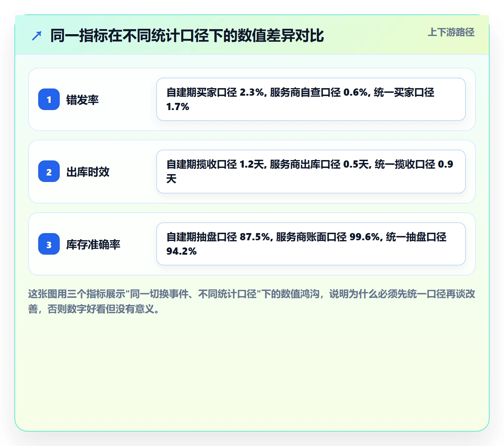This screenshot has width=504, height=446.
Task: Click the trend arrow icon beside the title
Action: [x=37, y=36]
